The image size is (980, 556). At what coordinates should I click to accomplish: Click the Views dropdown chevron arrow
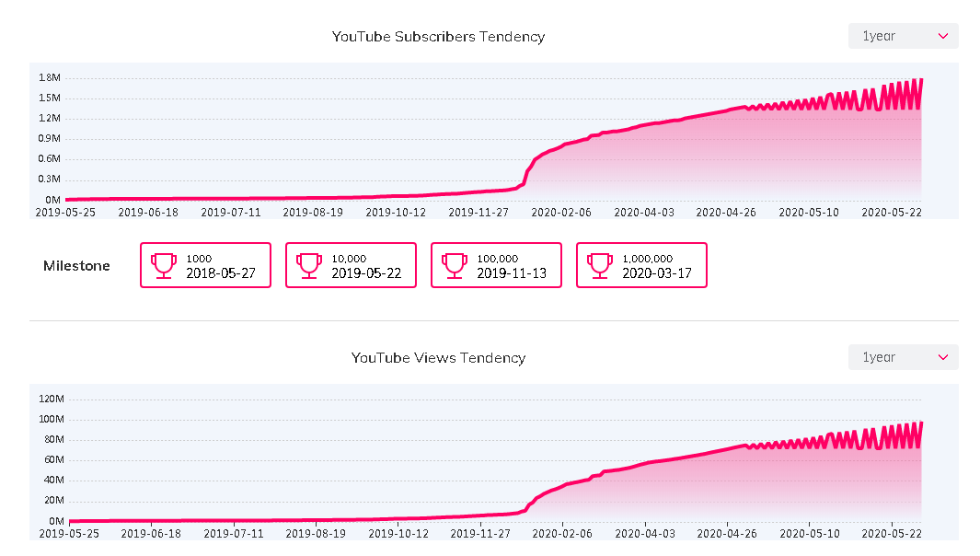(x=943, y=357)
